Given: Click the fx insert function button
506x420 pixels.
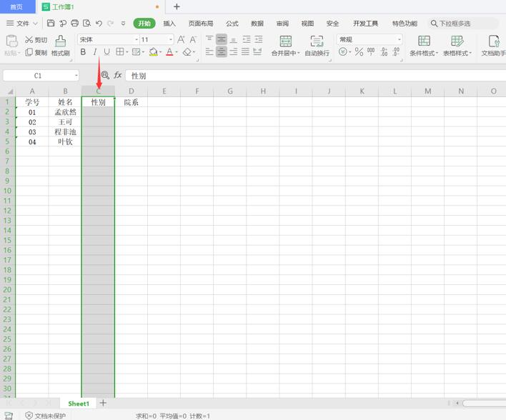Looking at the screenshot, I should click(x=118, y=76).
